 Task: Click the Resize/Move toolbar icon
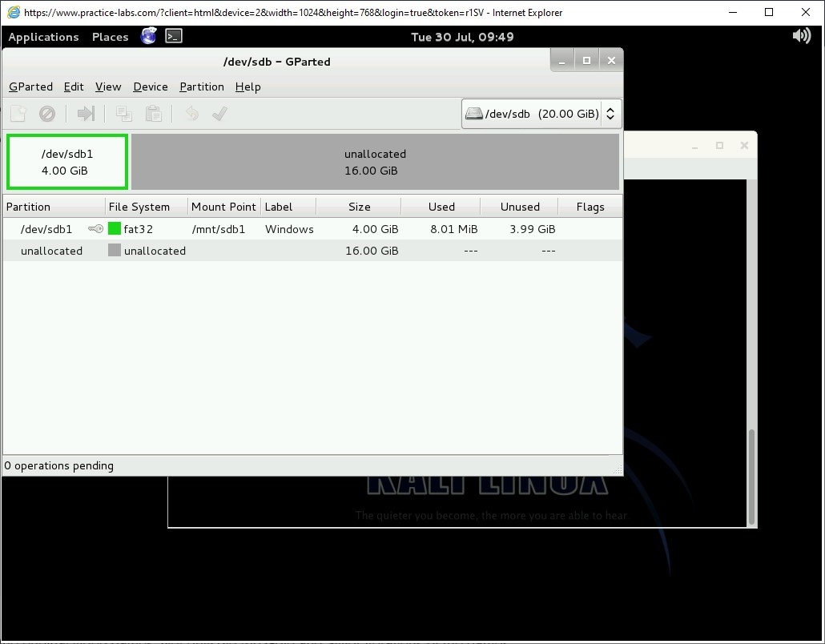coord(86,114)
